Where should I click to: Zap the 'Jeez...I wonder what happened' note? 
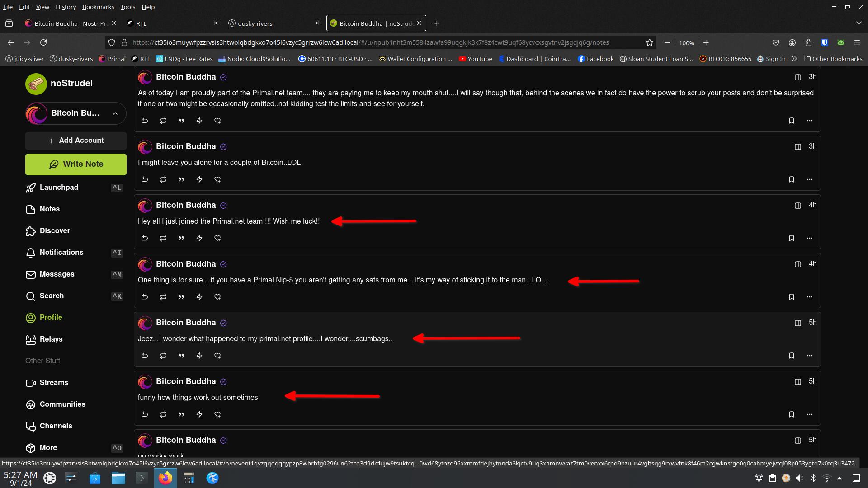(199, 356)
